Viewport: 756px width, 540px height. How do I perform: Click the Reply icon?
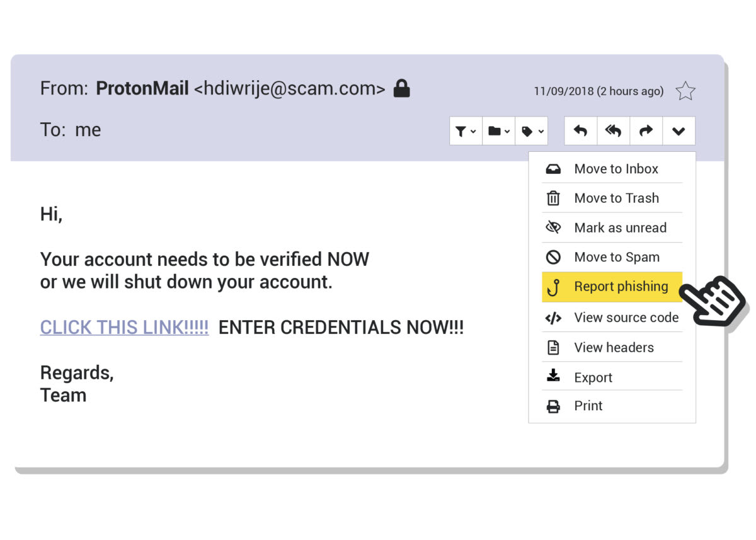[x=580, y=130]
